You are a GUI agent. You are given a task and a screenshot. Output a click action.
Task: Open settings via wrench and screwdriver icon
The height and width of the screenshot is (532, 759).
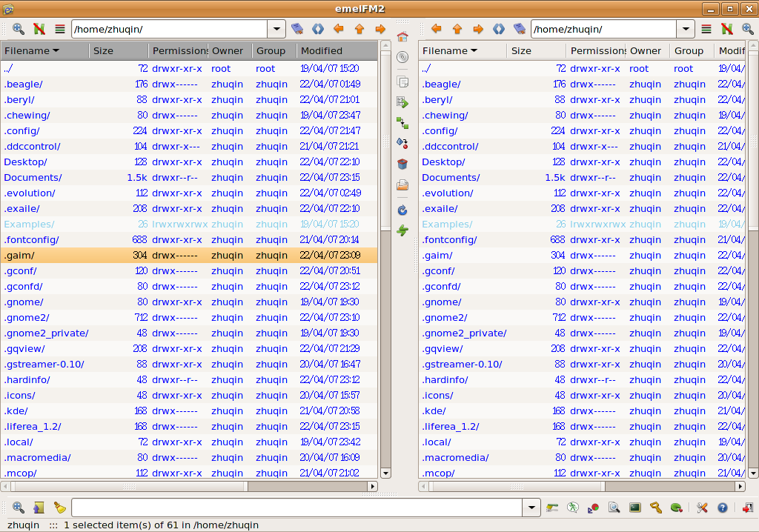tap(702, 508)
